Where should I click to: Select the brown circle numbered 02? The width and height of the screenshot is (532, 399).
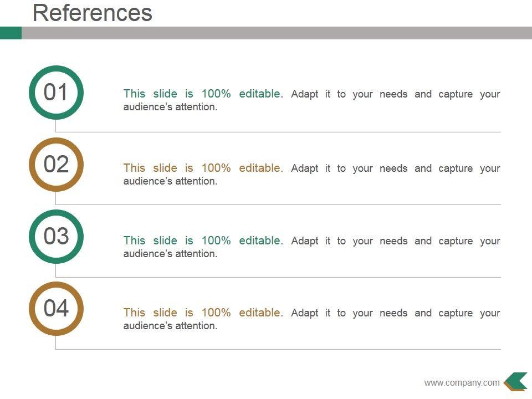[55, 165]
